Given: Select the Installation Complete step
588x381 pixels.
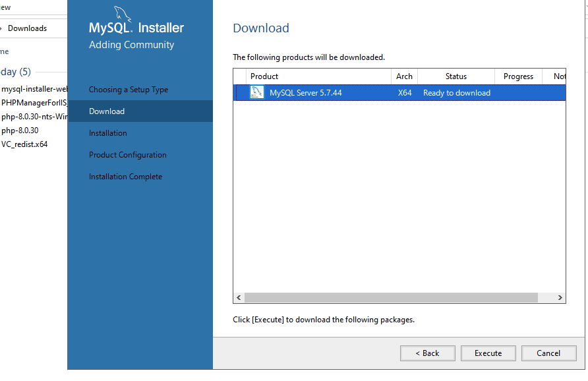Looking at the screenshot, I should coord(125,177).
